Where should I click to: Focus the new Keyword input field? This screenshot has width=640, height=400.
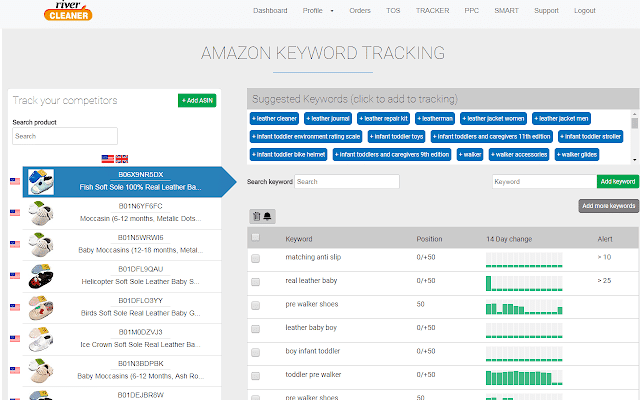(544, 182)
